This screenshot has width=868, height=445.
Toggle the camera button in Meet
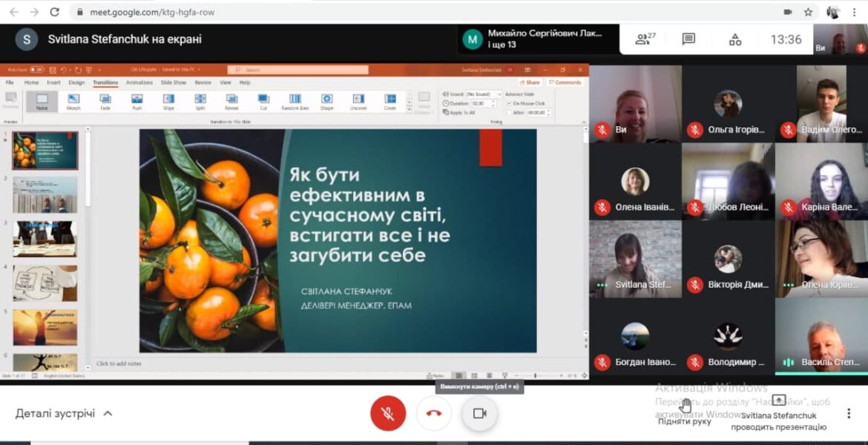[479, 413]
